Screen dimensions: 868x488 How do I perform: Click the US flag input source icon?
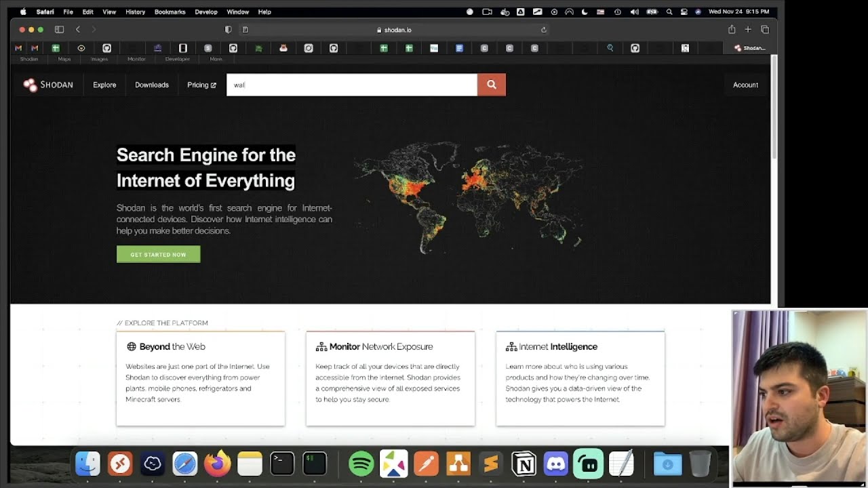[600, 12]
